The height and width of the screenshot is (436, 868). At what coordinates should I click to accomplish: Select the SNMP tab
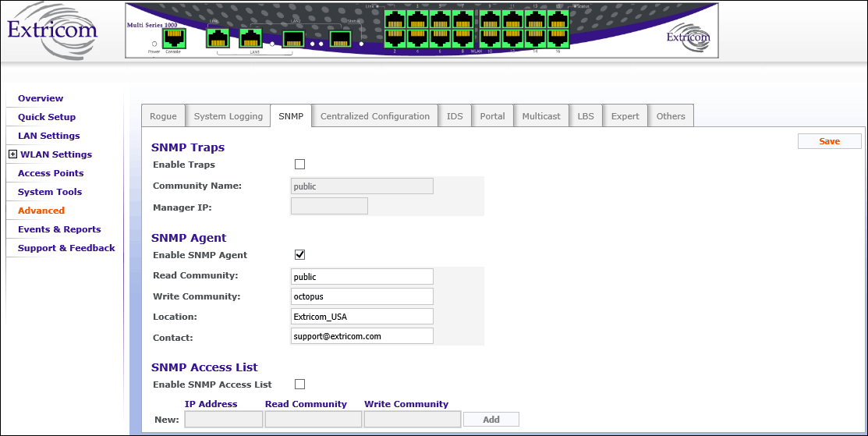291,116
